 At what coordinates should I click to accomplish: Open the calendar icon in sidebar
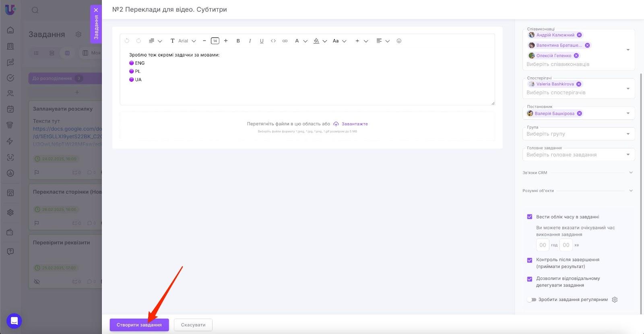[10, 109]
